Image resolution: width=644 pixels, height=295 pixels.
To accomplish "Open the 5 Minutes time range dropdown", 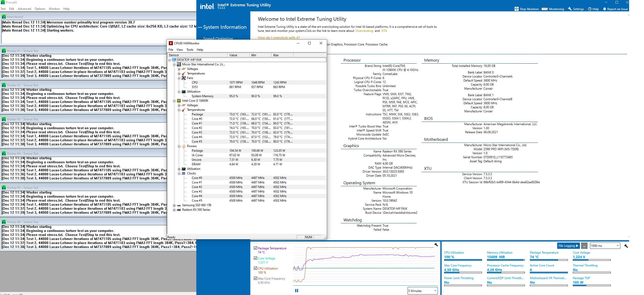I will pyautogui.click(x=422, y=291).
